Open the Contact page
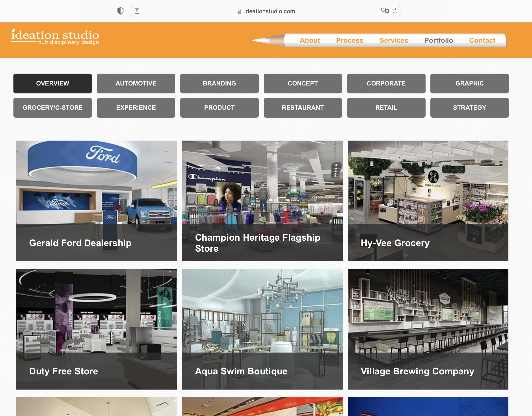532x416 pixels. [482, 40]
